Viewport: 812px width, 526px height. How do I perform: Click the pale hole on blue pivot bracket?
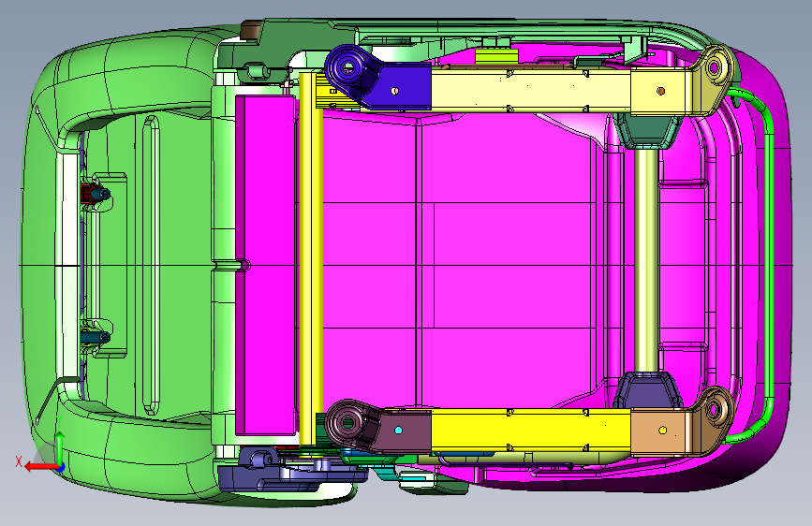click(395, 91)
